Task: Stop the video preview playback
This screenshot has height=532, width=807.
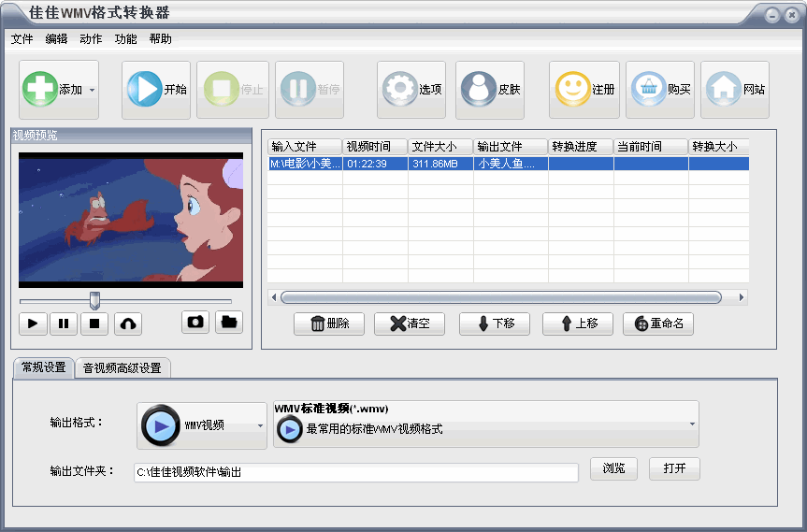Action: (x=94, y=324)
